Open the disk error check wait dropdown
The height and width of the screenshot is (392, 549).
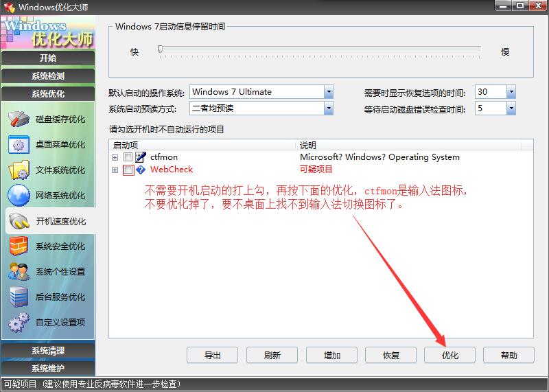[511, 108]
